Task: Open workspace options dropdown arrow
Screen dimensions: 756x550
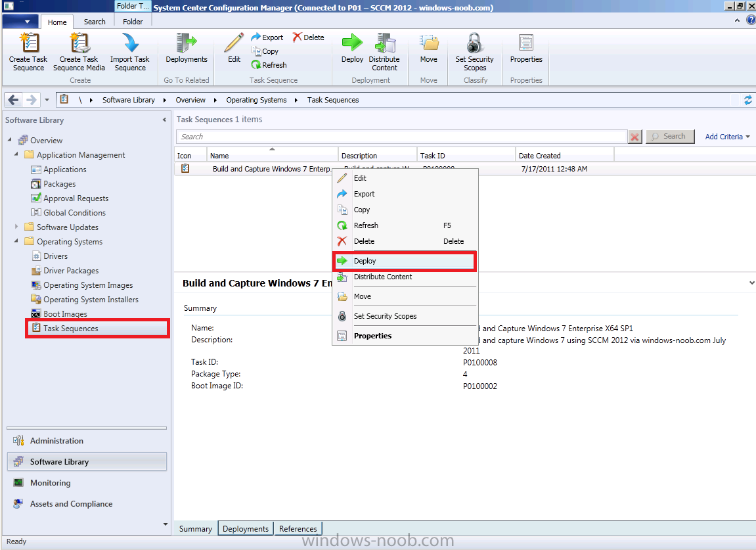Action: pos(166,524)
